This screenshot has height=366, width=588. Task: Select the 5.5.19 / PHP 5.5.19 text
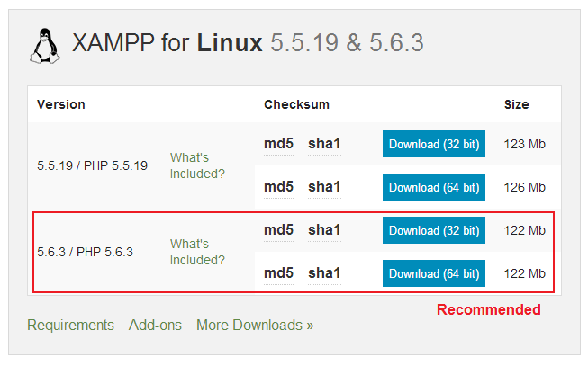92,165
